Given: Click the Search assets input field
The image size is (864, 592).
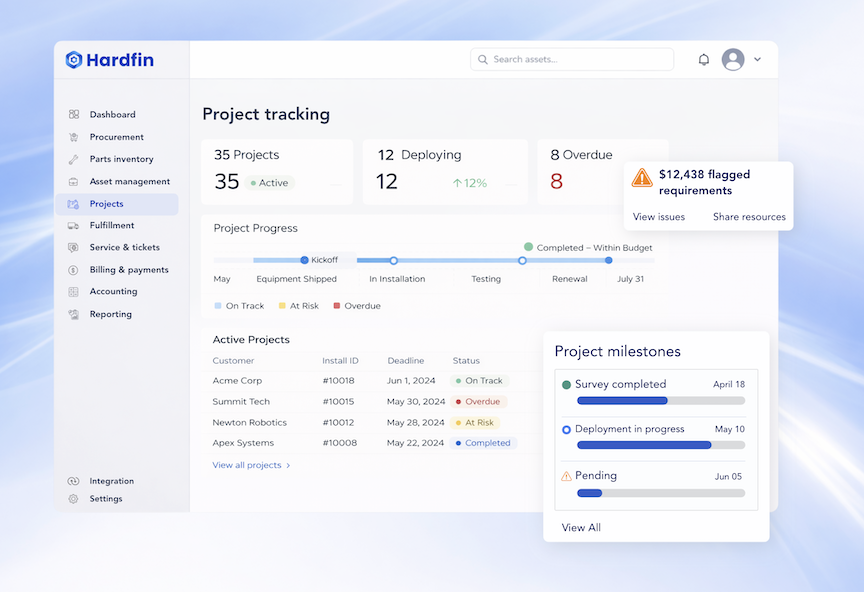Looking at the screenshot, I should [x=572, y=59].
